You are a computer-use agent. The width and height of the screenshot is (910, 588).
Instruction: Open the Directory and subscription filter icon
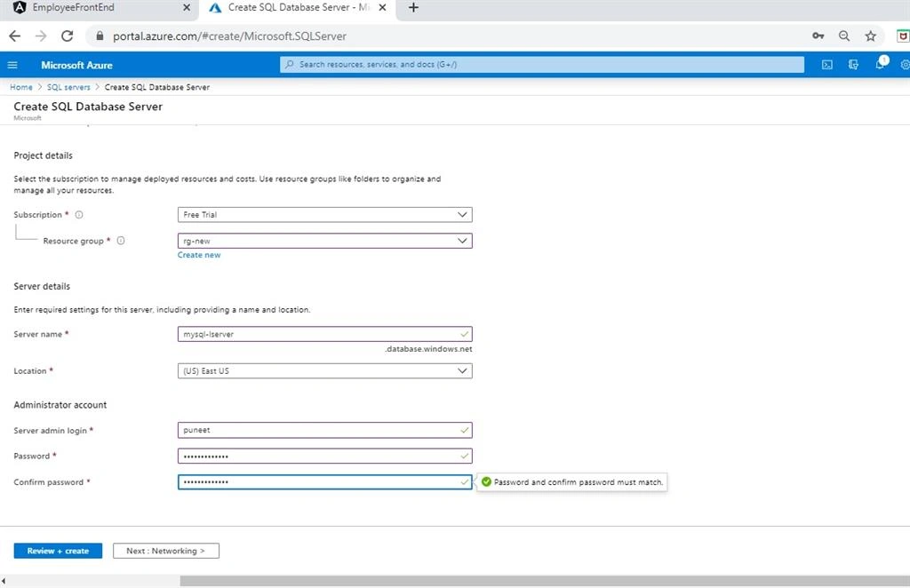point(853,65)
